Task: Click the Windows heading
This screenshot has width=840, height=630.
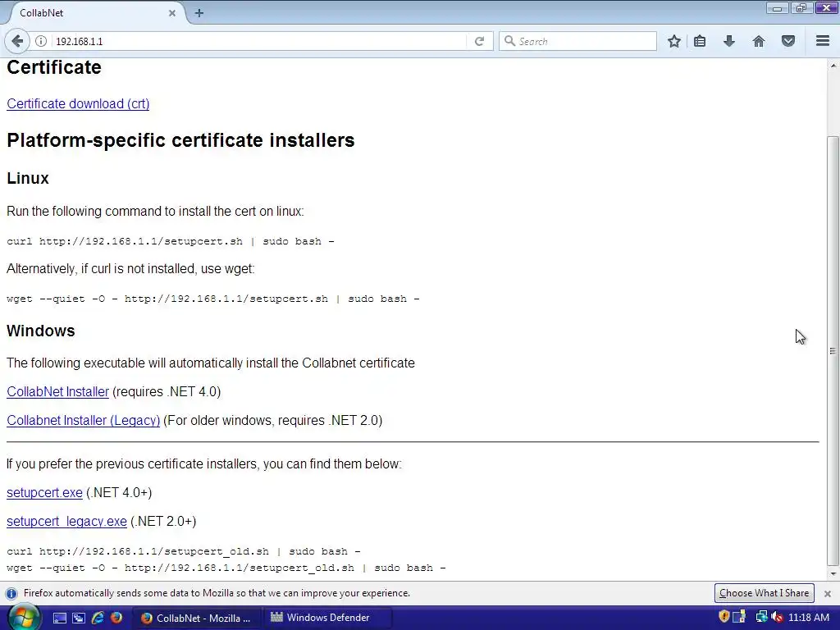Action: tap(41, 331)
